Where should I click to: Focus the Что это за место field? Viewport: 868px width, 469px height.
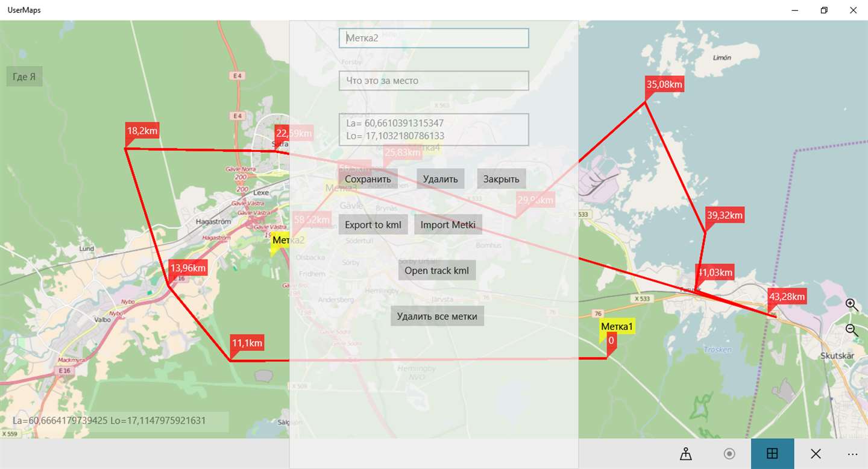(433, 81)
